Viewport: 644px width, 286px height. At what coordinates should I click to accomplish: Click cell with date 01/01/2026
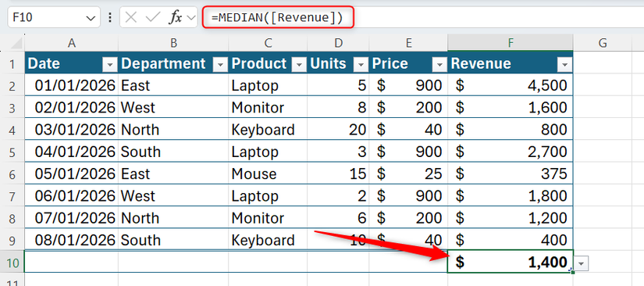(x=72, y=85)
